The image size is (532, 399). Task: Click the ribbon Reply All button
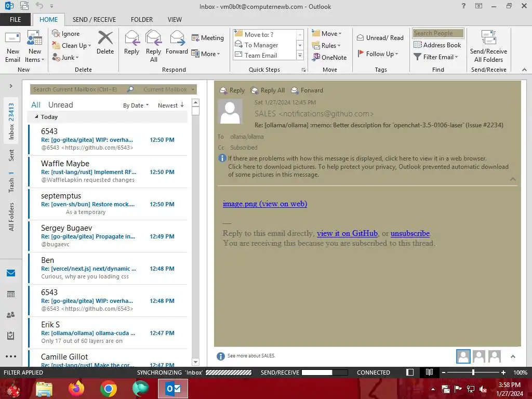tap(153, 47)
